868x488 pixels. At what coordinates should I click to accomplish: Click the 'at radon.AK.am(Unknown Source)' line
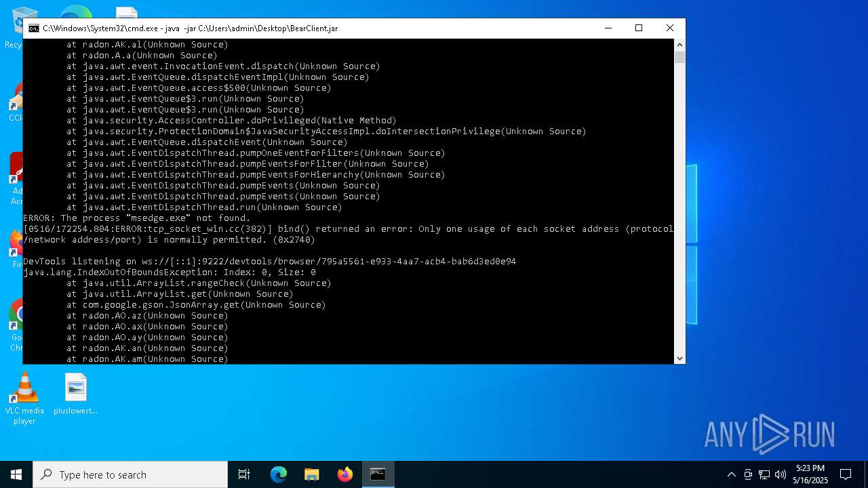click(x=147, y=359)
